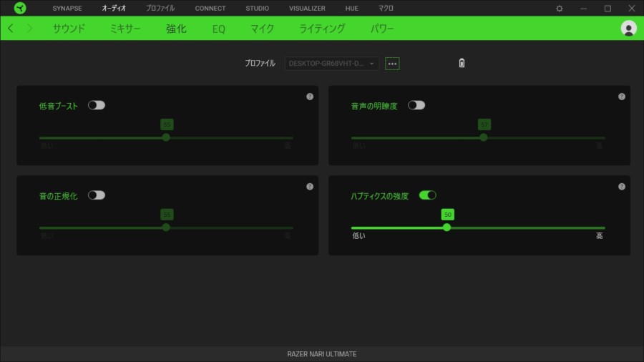Click the Razer logo icon
The height and width of the screenshot is (362, 644).
point(20,8)
